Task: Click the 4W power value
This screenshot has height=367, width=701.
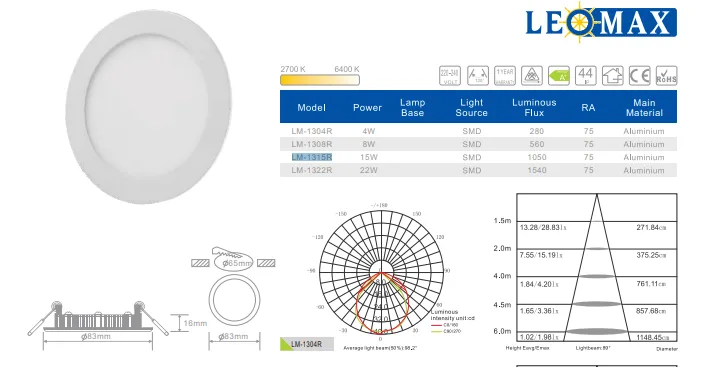Action: point(368,131)
